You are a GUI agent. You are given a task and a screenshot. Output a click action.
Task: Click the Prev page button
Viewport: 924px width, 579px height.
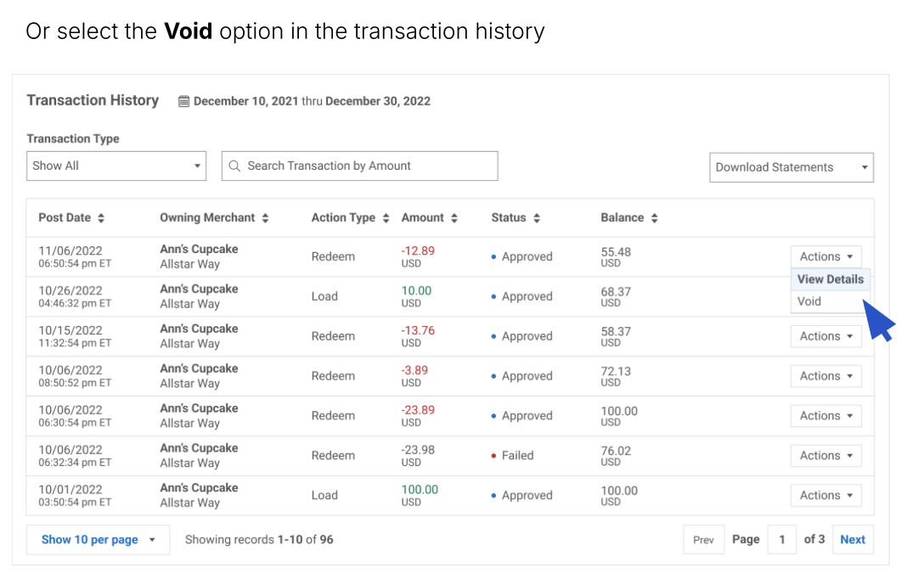[703, 540]
